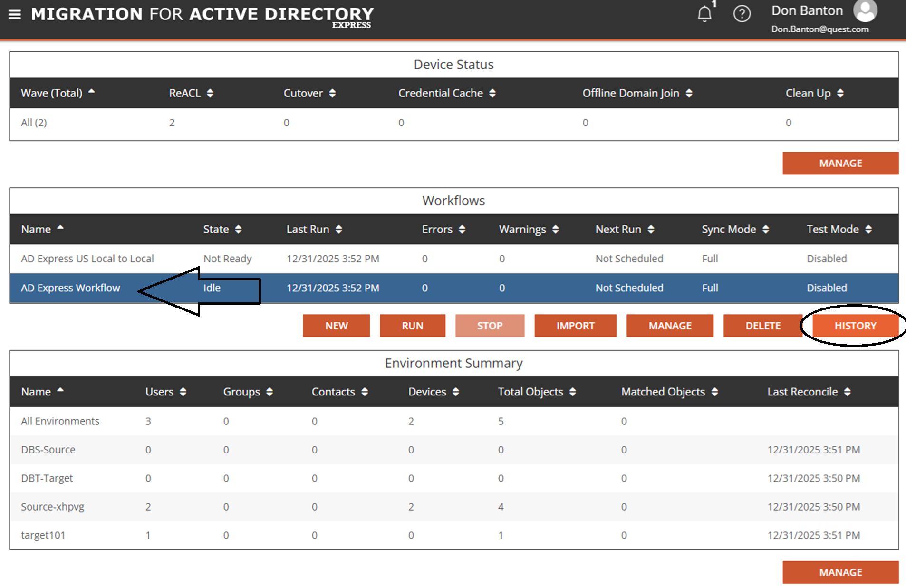Screen dimensions: 906x588
Task: Sort Environment Summary by Total Objects
Action: click(537, 392)
